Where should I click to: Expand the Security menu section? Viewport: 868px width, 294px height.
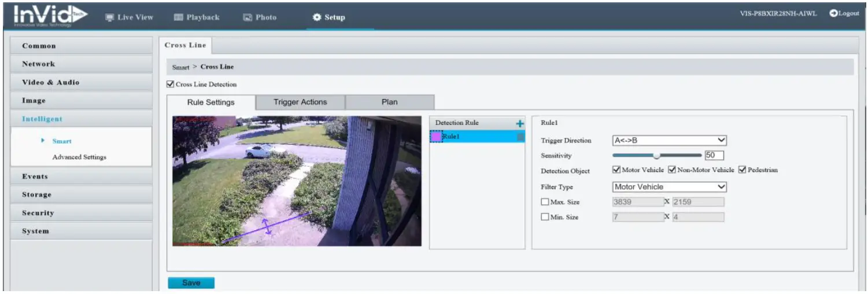(x=82, y=213)
